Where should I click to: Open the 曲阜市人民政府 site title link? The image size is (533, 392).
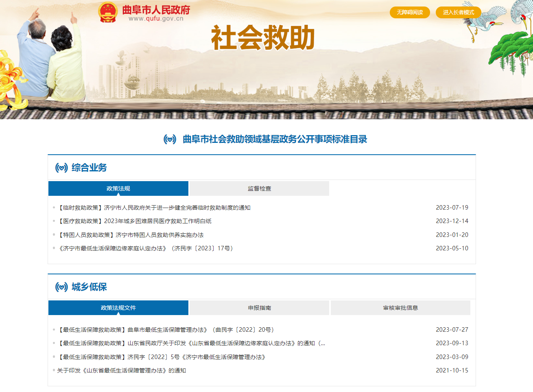click(x=156, y=10)
